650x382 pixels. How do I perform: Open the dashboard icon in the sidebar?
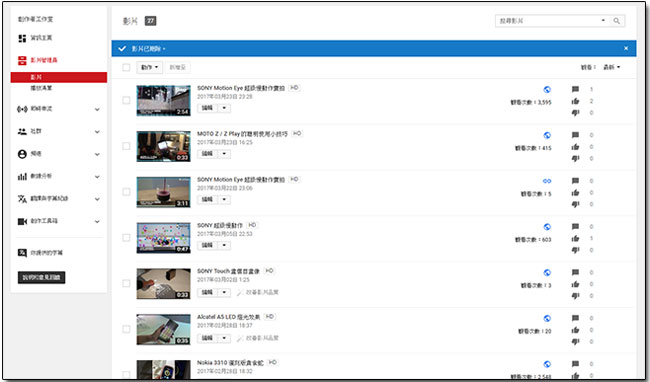pyautogui.click(x=22, y=38)
